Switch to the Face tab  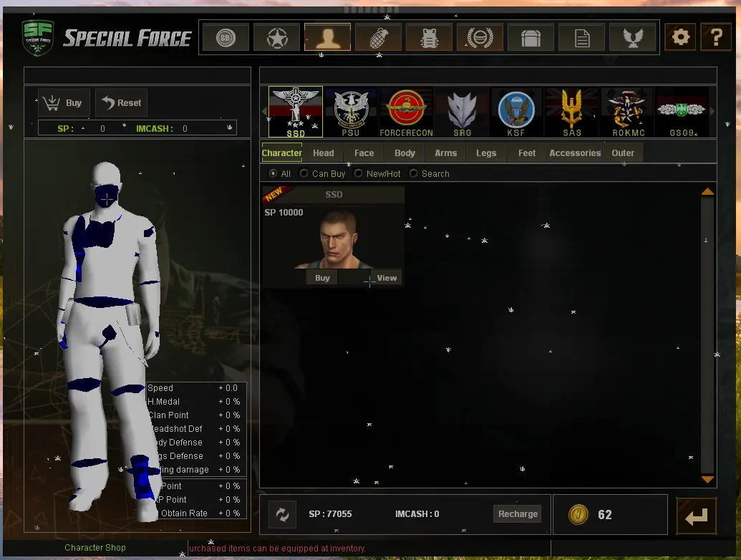pyautogui.click(x=364, y=153)
